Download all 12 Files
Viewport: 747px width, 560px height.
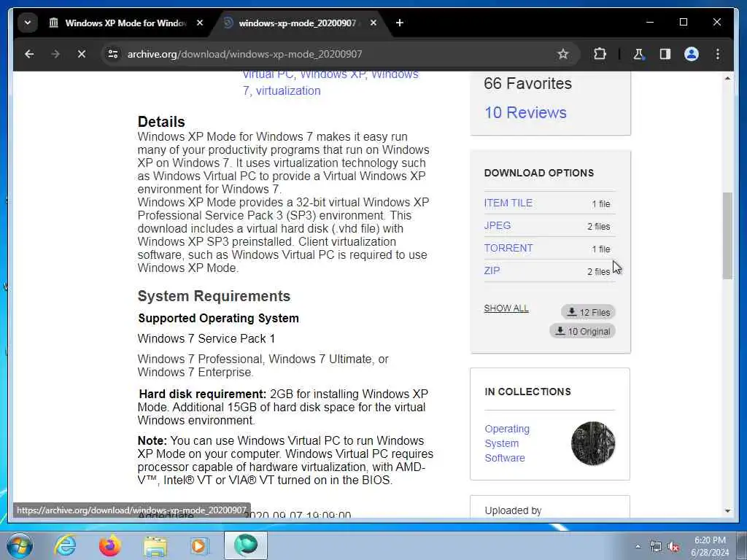tap(589, 312)
